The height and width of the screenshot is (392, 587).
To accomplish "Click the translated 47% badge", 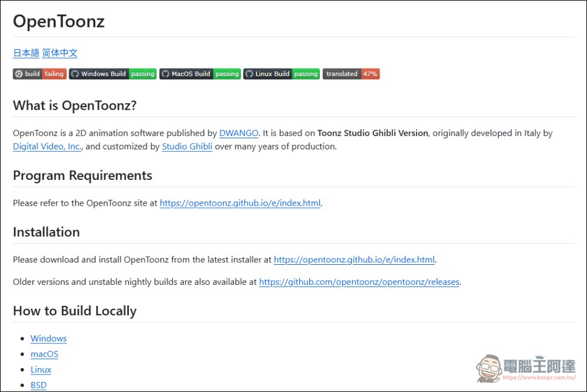I will coord(351,74).
